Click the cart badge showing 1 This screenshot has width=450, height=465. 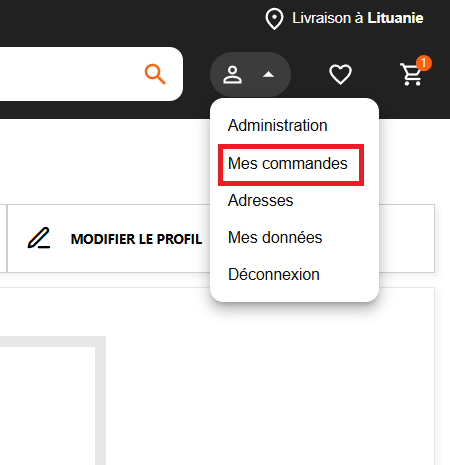click(423, 63)
